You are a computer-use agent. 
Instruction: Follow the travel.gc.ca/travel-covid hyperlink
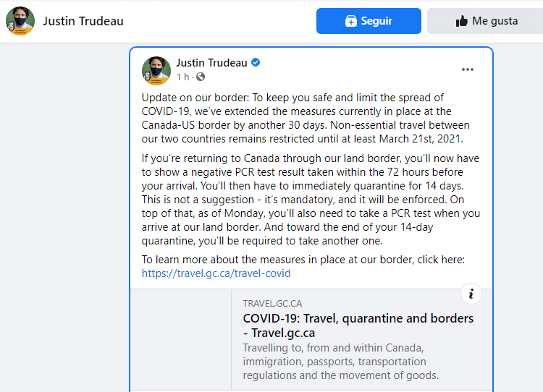216,273
